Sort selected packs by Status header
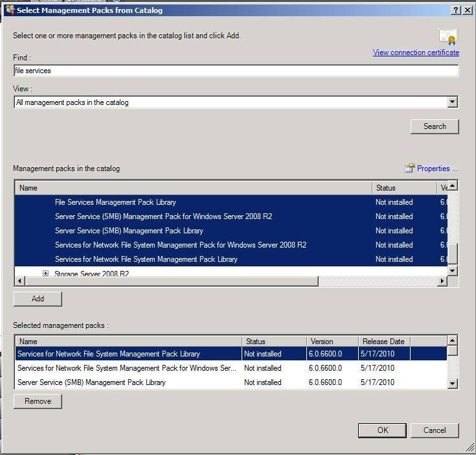 (x=274, y=342)
